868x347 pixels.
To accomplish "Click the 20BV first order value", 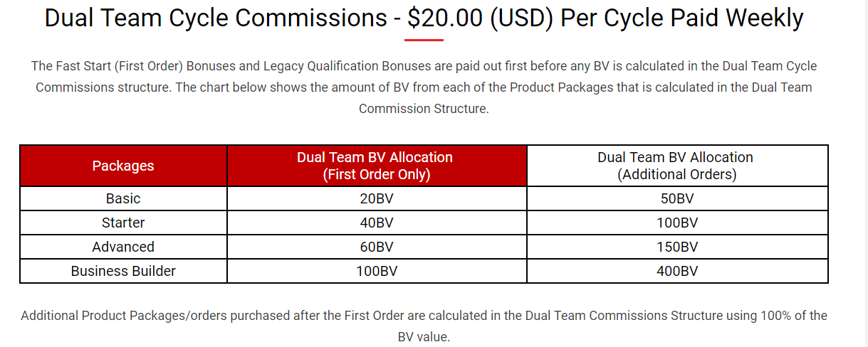I will coord(377,198).
